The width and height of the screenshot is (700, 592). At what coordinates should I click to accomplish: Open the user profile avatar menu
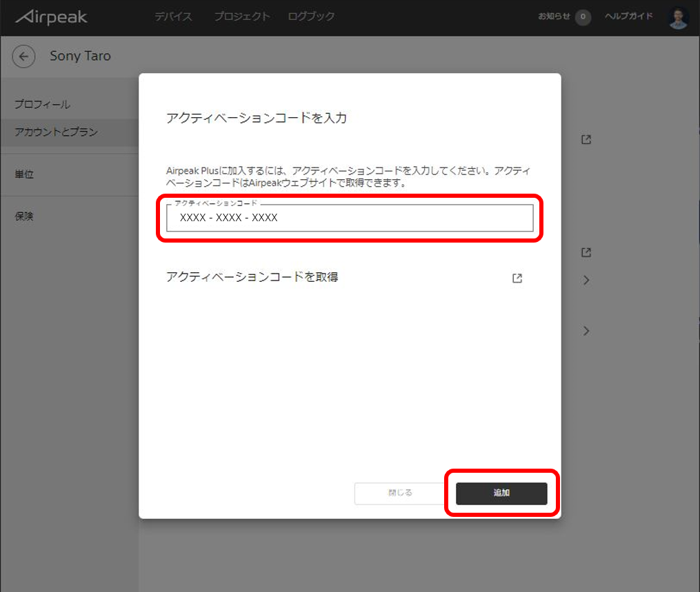pyautogui.click(x=679, y=18)
